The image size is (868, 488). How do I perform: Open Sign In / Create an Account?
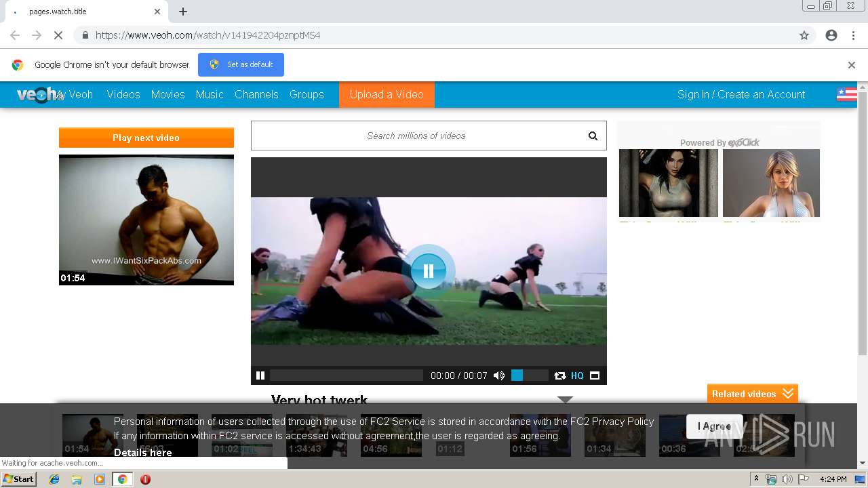(x=741, y=95)
